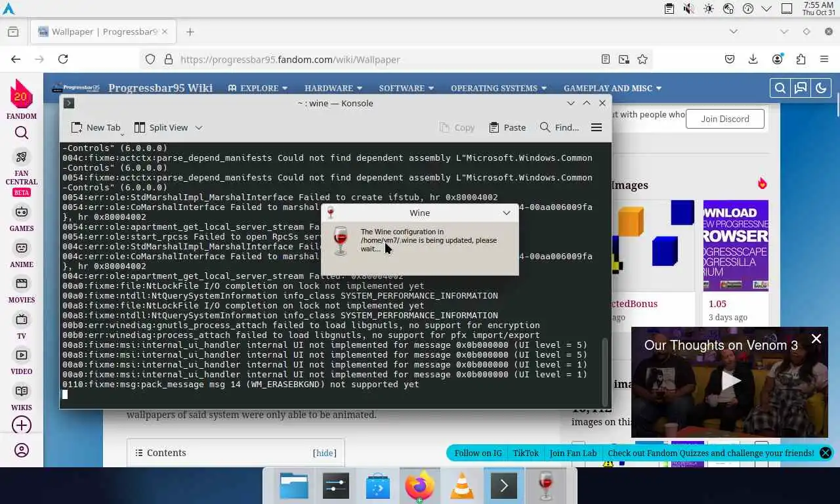Open file manager from dock

294,486
